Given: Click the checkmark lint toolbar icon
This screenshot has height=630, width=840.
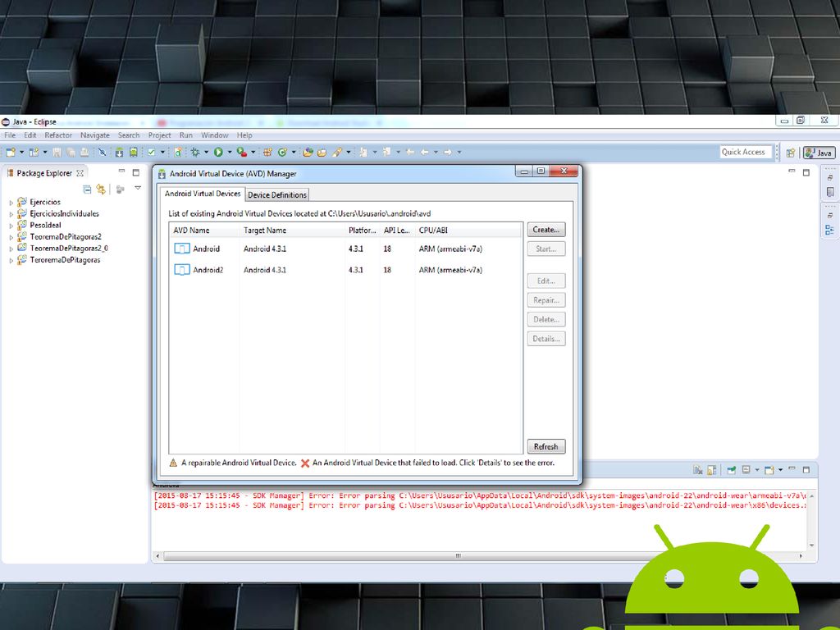Looking at the screenshot, I should pyautogui.click(x=152, y=152).
